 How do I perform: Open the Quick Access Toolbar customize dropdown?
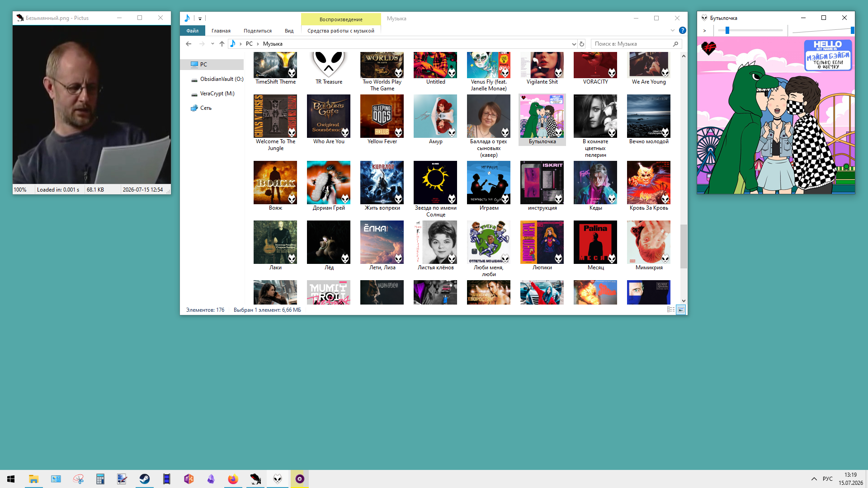200,19
